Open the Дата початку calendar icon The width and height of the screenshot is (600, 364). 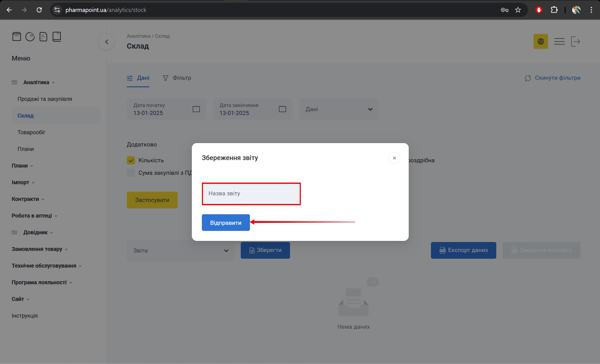[196, 109]
